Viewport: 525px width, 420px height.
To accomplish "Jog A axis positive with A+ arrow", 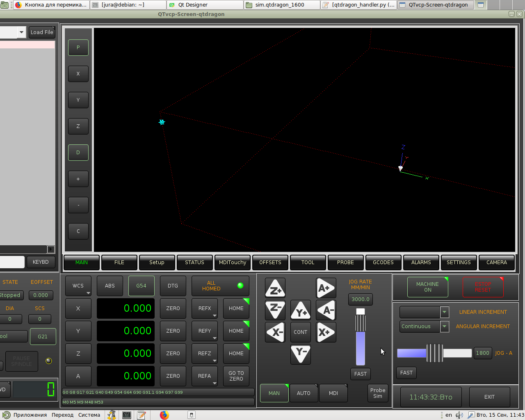I will coord(326,288).
